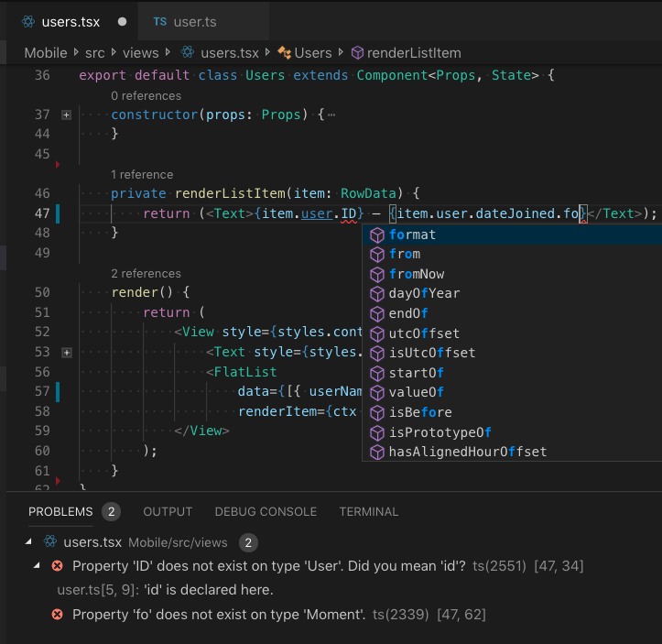This screenshot has width=662, height=644.
Task: Choose the valueOf suggestion
Action: pos(512,392)
